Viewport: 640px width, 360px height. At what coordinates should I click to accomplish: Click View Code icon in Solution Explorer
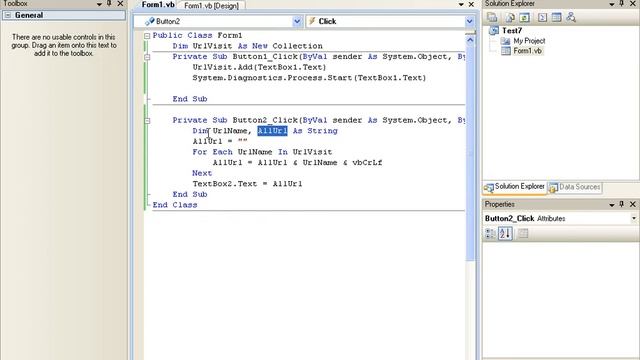click(x=542, y=17)
